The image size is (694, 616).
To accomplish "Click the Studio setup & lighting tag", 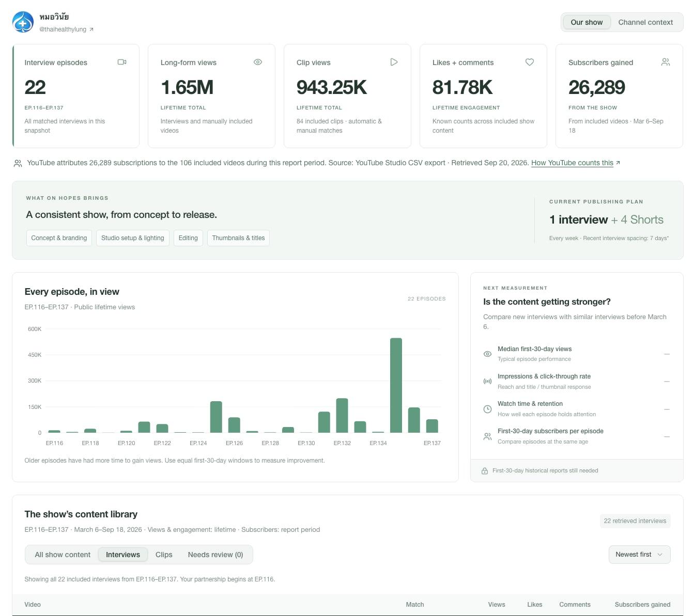I will pyautogui.click(x=133, y=238).
